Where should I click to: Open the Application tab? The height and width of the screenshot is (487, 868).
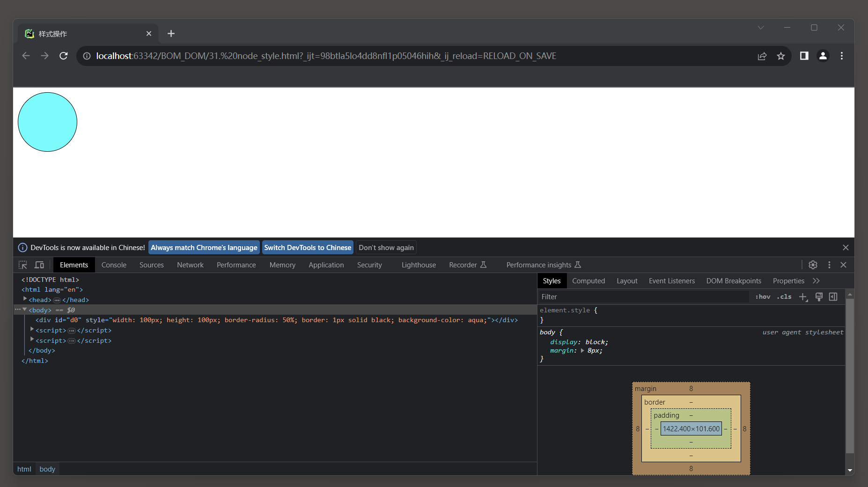[326, 265]
